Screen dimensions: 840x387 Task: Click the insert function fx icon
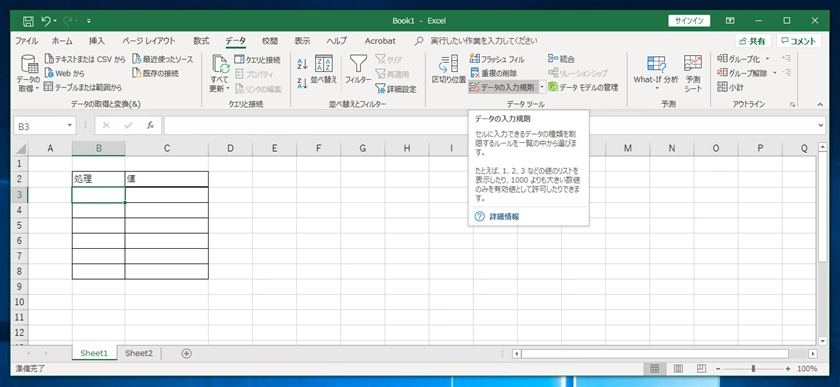151,125
